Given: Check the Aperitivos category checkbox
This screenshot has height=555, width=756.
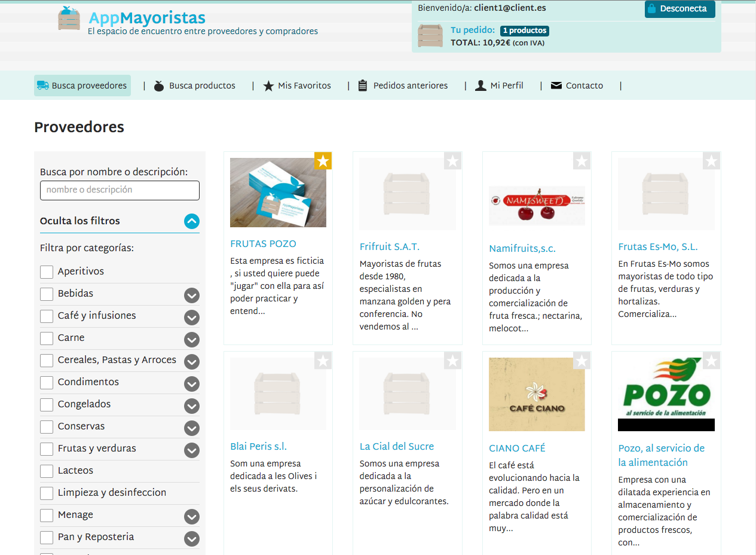Looking at the screenshot, I should coord(47,272).
